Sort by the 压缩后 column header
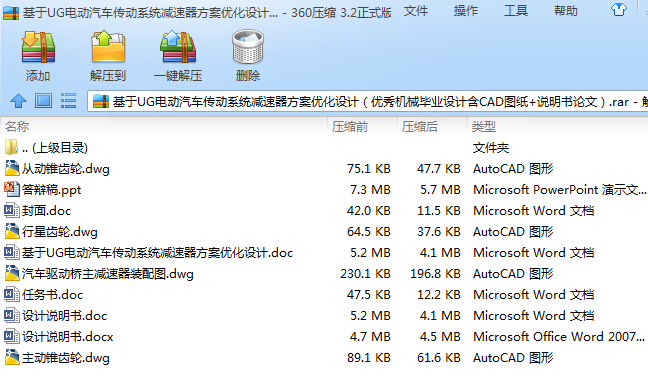Viewport: 648px width, 383px height. coord(419,126)
